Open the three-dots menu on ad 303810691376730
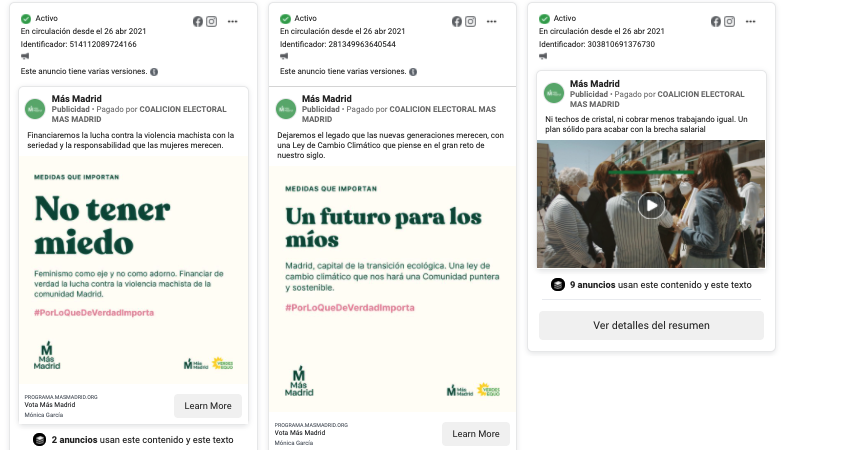863x450 pixels. [x=751, y=21]
